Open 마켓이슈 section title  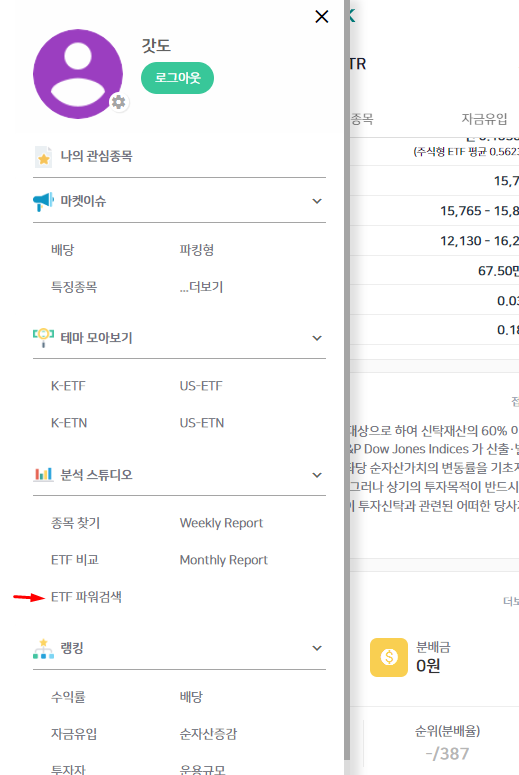tap(83, 201)
